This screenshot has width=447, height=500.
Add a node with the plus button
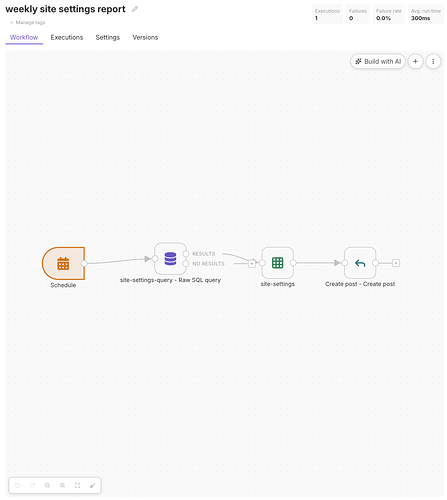click(x=415, y=61)
